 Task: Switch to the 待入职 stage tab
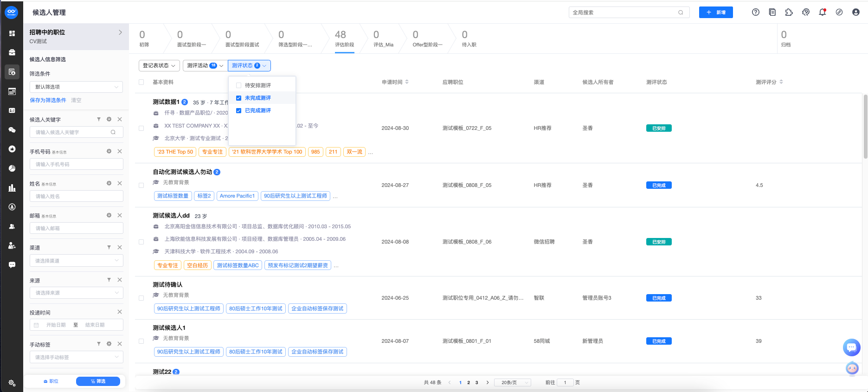[469, 39]
